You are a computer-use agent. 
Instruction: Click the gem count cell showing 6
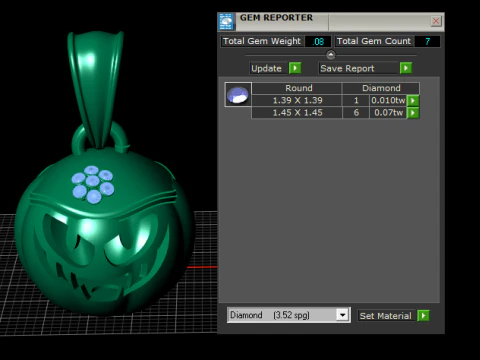click(x=356, y=113)
